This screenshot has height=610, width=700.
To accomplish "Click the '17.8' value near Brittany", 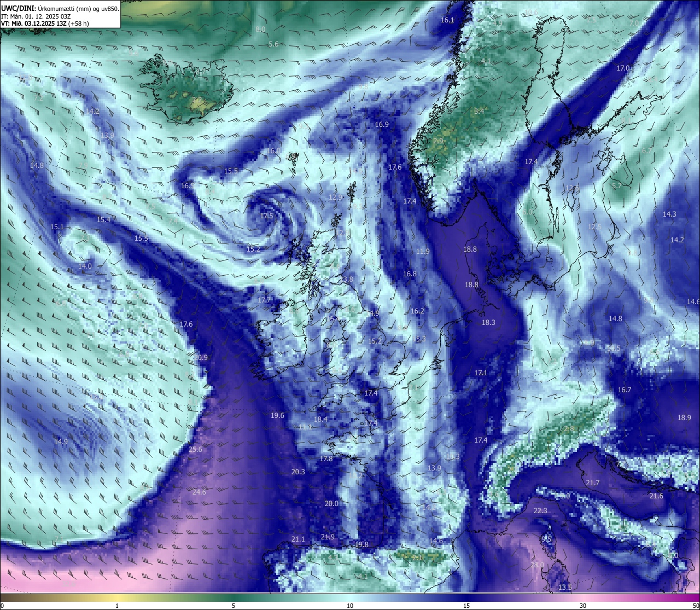I will click(x=326, y=459).
